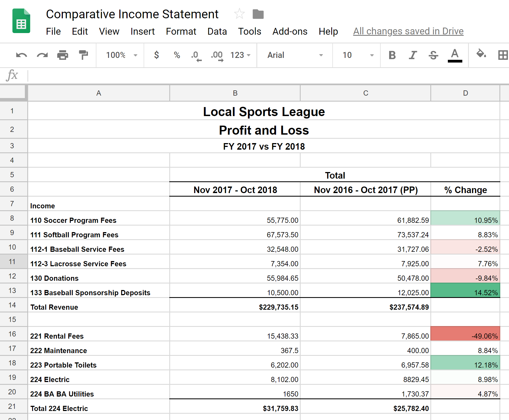Open the 123 more formats dropdown
The image size is (509, 420).
click(240, 55)
